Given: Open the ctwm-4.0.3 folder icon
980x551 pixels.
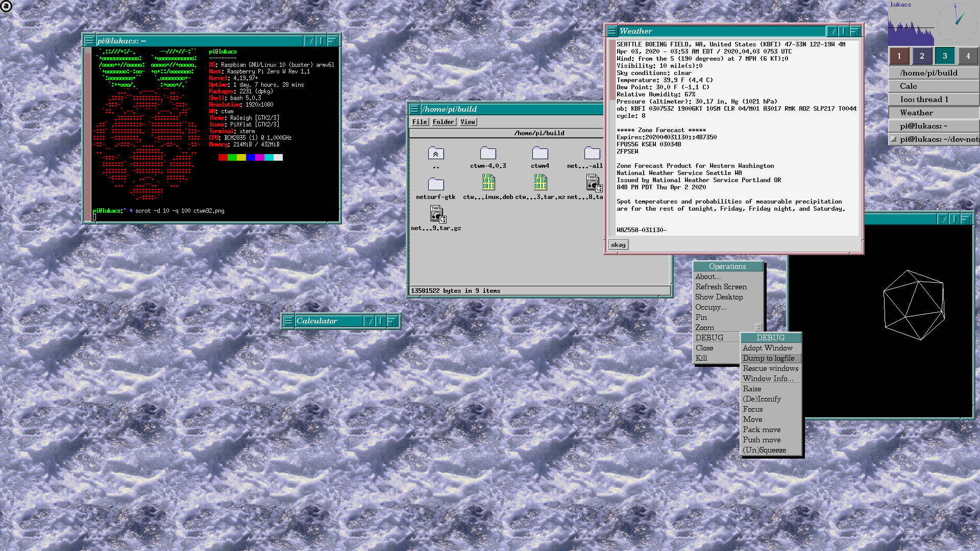Looking at the screenshot, I should [488, 153].
